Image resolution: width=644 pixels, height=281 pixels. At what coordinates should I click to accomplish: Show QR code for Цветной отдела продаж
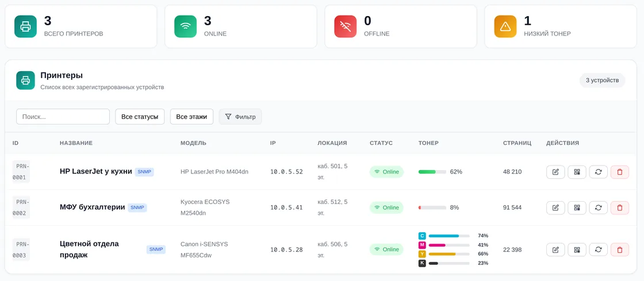point(577,249)
